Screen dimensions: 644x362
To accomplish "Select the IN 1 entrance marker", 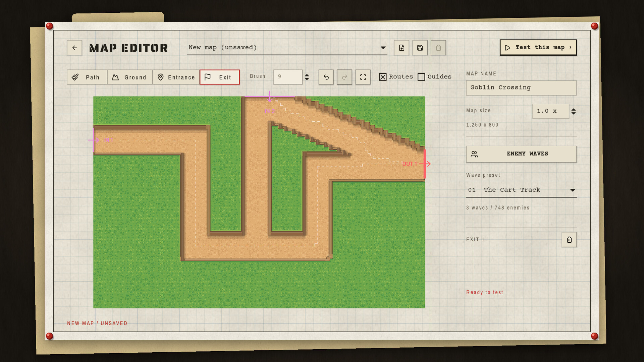I will (108, 140).
